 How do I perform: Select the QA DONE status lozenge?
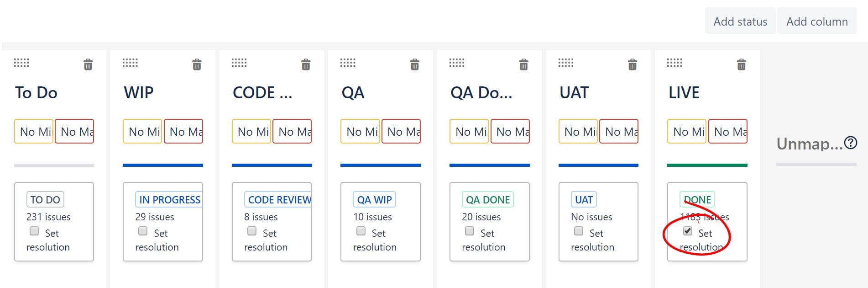coord(488,200)
